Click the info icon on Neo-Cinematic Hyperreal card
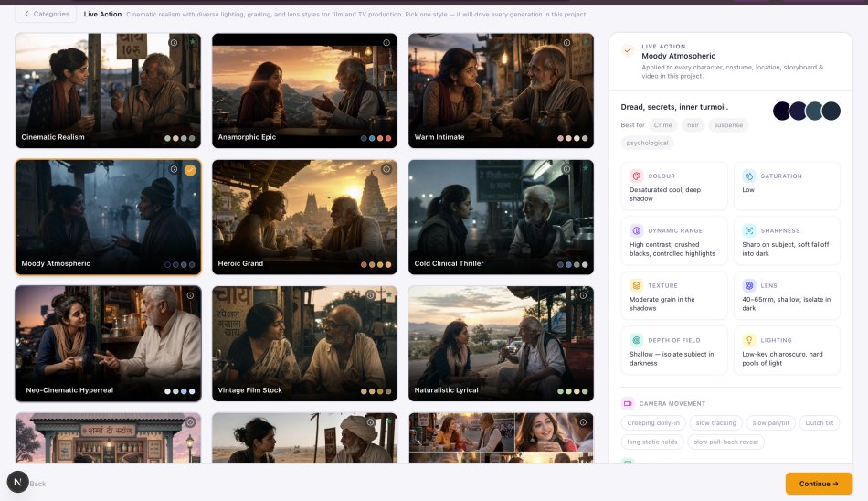This screenshot has height=501, width=868. (190, 296)
